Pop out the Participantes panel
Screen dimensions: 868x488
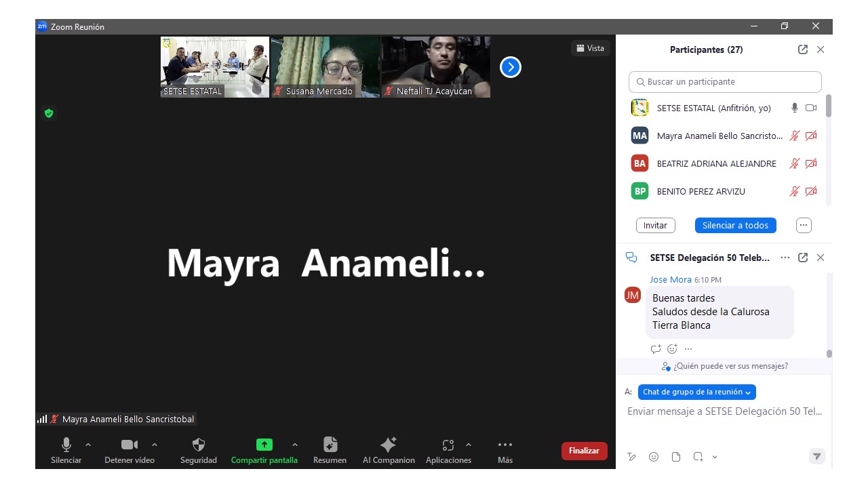(803, 49)
